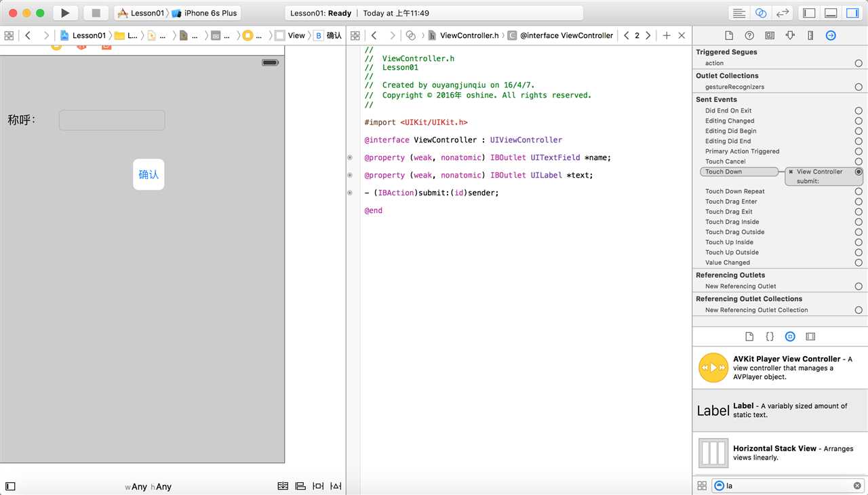Click the Did End On Exit connection circle

(859, 111)
